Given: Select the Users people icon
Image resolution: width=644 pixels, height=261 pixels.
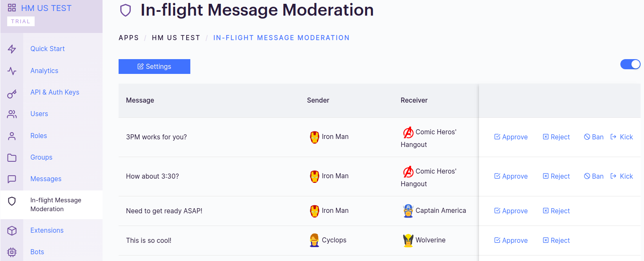Looking at the screenshot, I should click(12, 114).
